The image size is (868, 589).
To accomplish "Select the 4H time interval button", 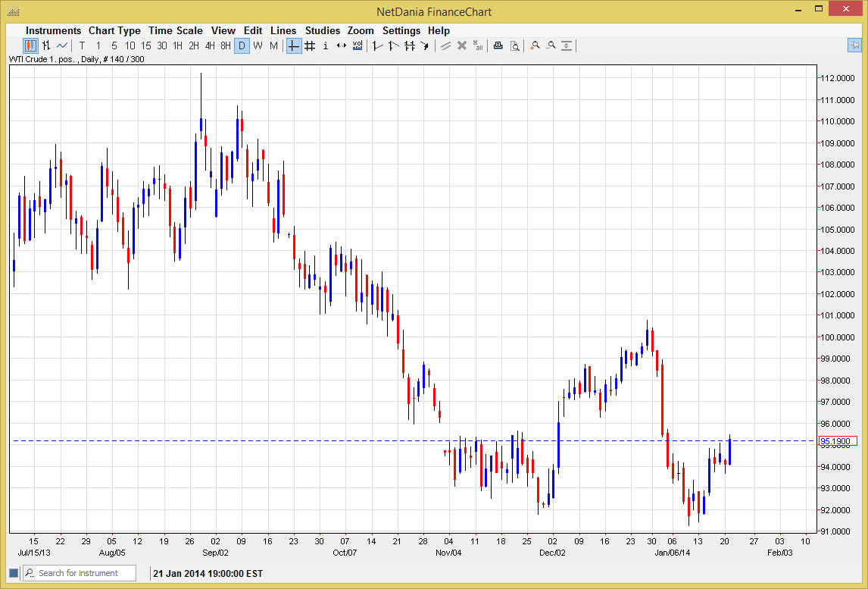I will click(x=210, y=45).
